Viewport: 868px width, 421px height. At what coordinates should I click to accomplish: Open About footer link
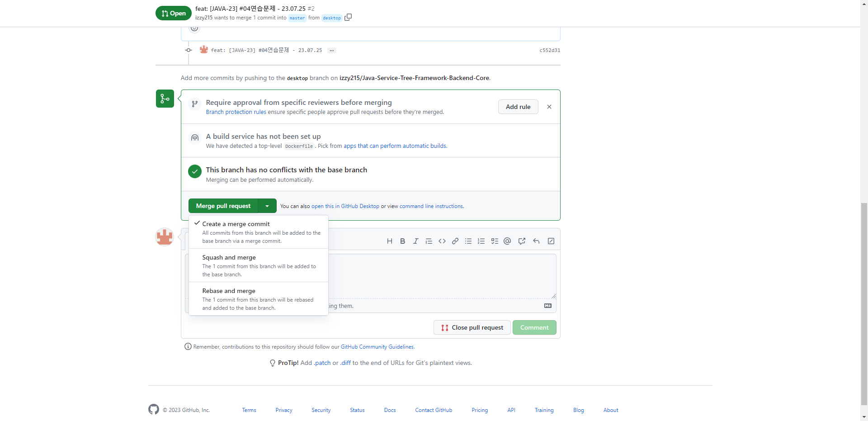point(611,410)
